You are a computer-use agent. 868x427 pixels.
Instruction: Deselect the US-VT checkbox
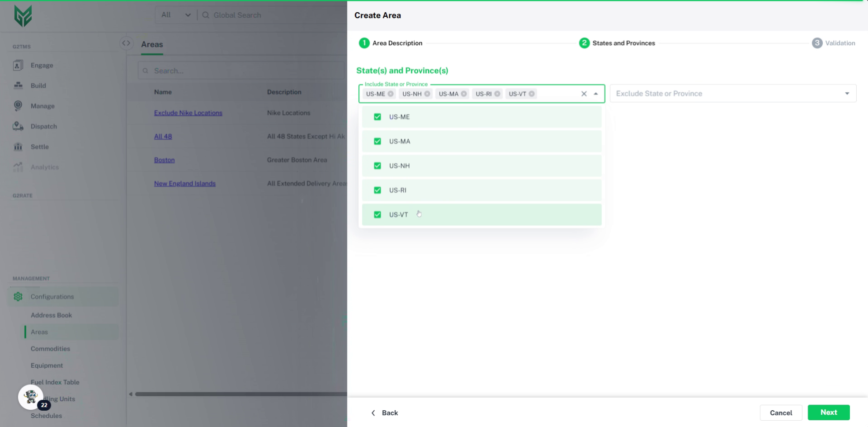(377, 214)
